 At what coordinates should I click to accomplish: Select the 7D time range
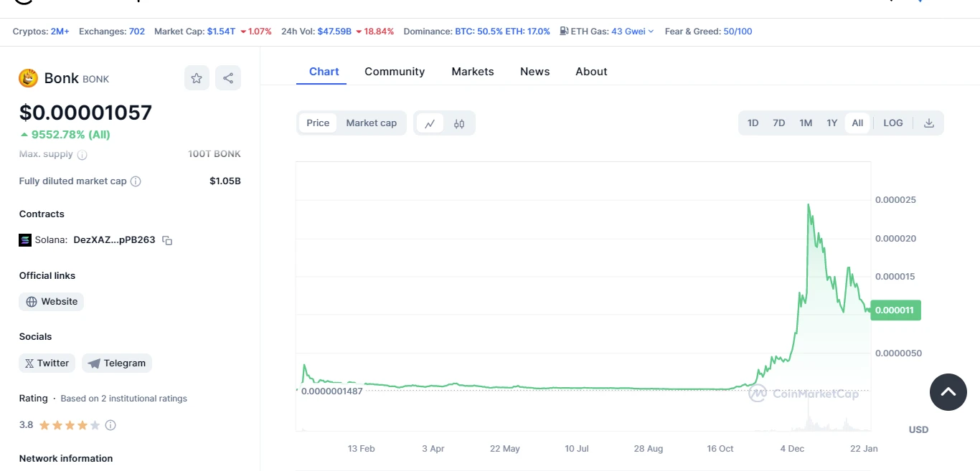click(x=778, y=123)
